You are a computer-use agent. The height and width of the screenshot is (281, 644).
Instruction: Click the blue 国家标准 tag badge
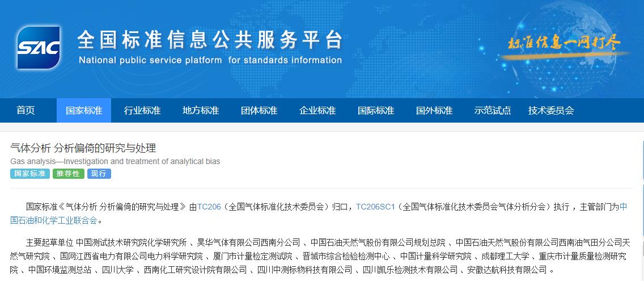[x=29, y=174]
